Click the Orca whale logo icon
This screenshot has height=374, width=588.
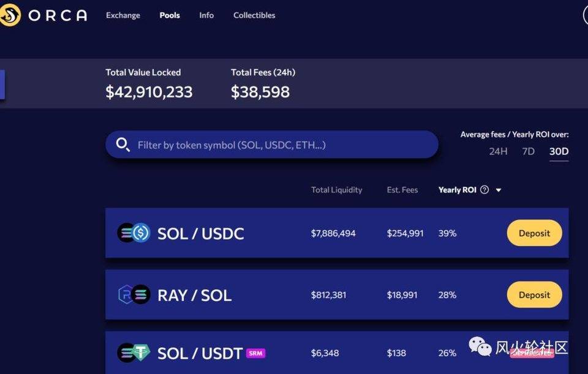(x=9, y=15)
